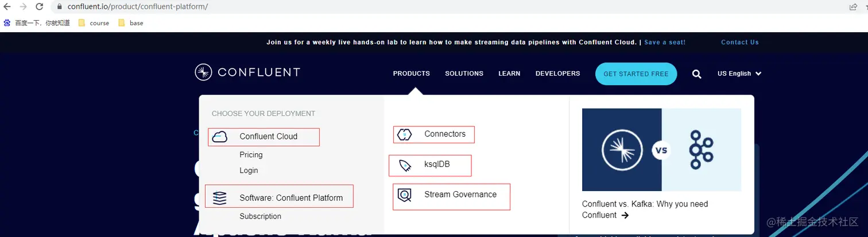This screenshot has height=237, width=868.
Task: Click the Contact Us link
Action: coord(740,42)
